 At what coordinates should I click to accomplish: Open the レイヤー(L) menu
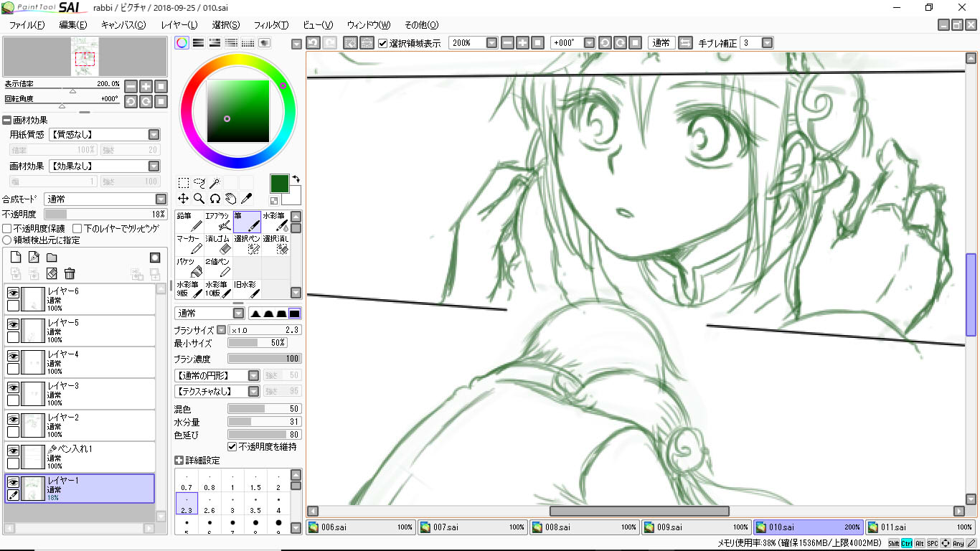tap(180, 25)
